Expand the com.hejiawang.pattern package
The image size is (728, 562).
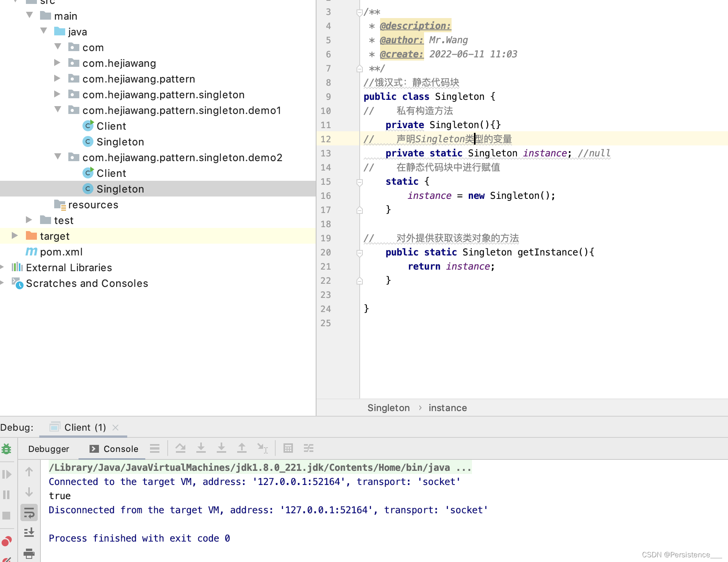click(57, 78)
